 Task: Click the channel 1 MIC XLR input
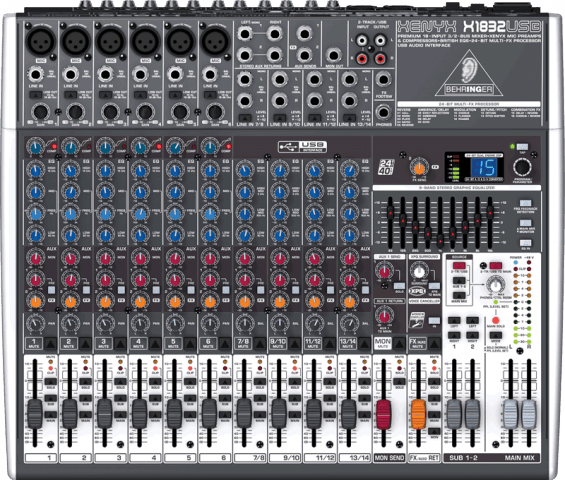click(x=41, y=41)
